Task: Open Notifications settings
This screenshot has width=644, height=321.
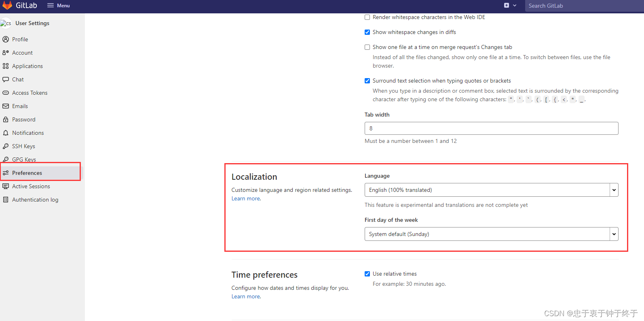Action: [28, 133]
